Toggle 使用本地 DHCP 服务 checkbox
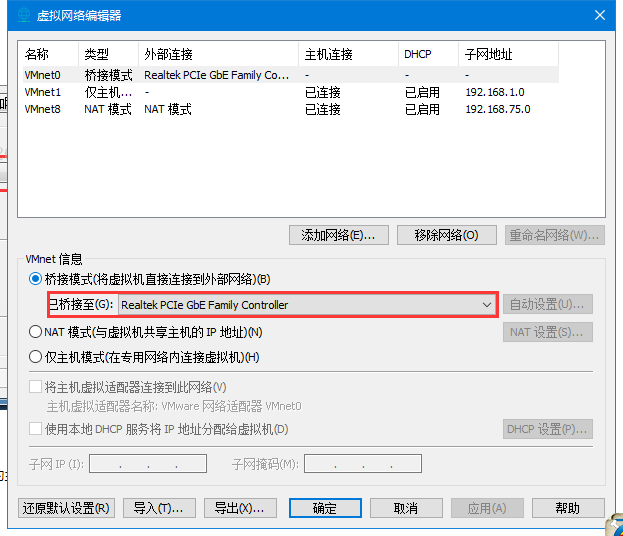 (x=35, y=429)
